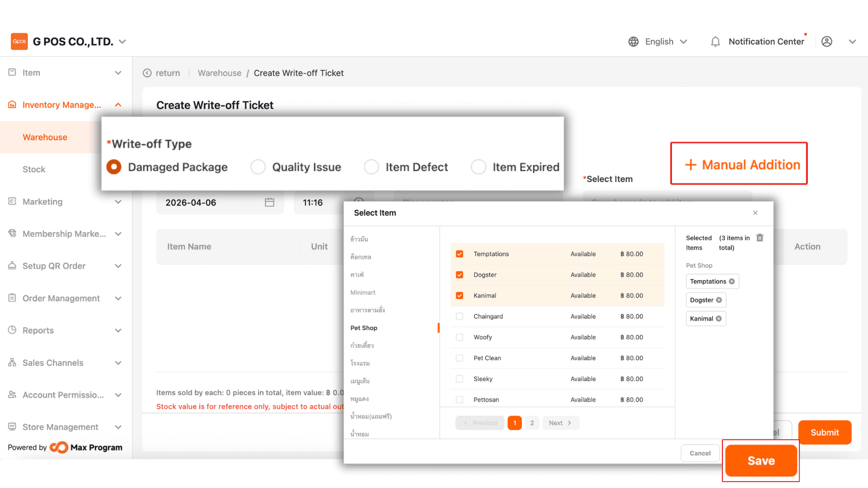This screenshot has height=488, width=868.
Task: Open the Stock submenu item
Action: pyautogui.click(x=34, y=169)
